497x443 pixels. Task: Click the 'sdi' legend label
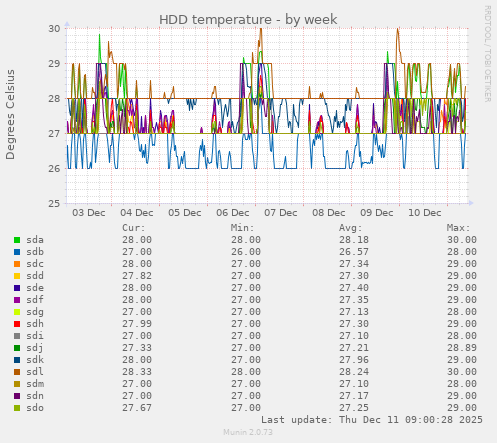coord(35,336)
